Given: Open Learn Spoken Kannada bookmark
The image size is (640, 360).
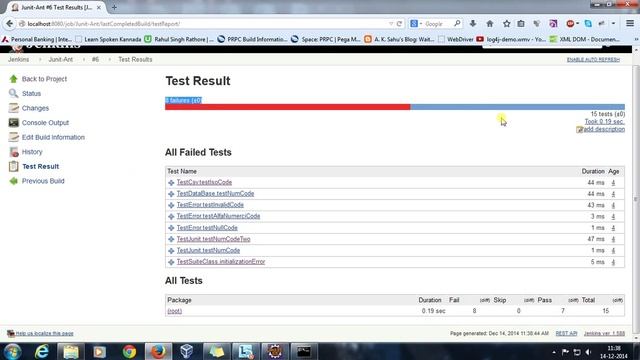Looking at the screenshot, I should coord(109,39).
